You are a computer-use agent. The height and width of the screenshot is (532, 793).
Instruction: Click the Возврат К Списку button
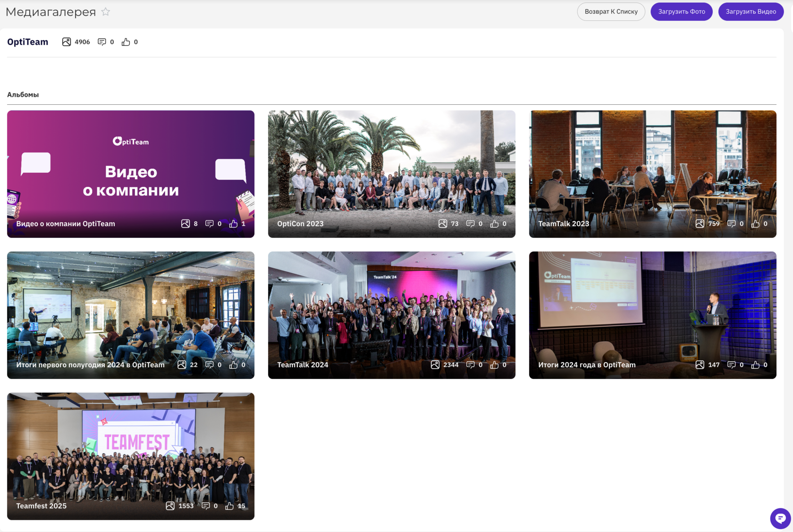[x=611, y=12]
